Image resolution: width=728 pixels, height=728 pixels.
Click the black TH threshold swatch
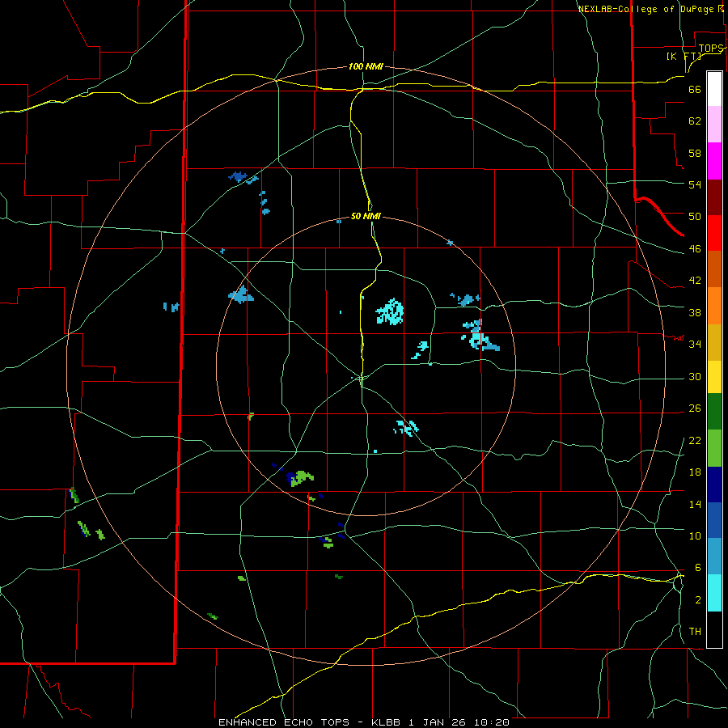tap(714, 629)
